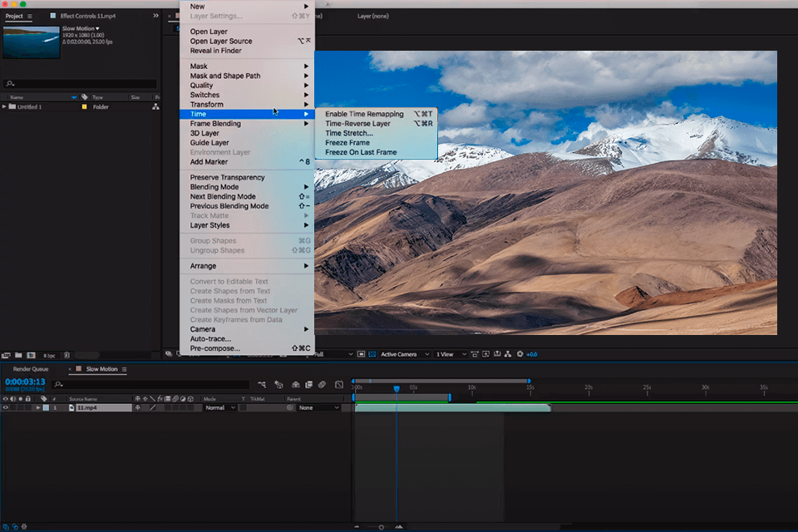Toggle Draft 3D icon in timeline header
This screenshot has height=532, width=798.
pos(278,384)
